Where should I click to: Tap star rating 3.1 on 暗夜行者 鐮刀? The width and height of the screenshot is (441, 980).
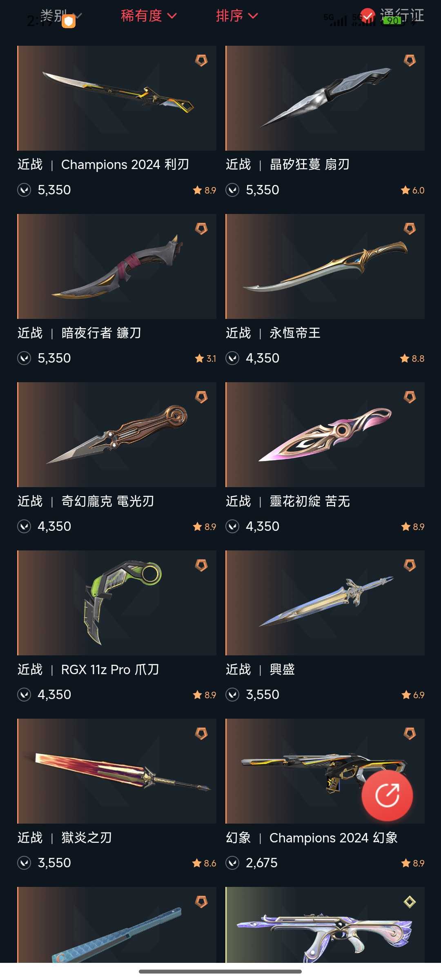pos(205,359)
